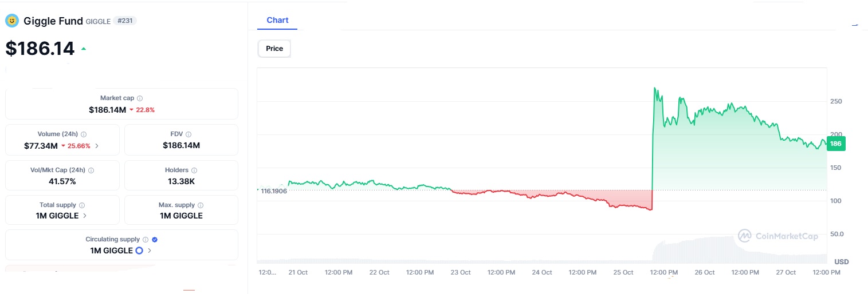Viewport: 868px width, 294px height.
Task: Expand the Total supply chevron
Action: [85, 216]
